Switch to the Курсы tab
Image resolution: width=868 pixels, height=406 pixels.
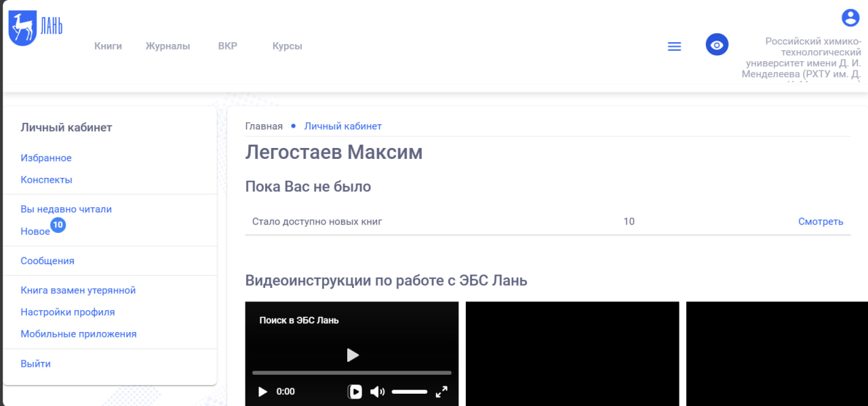287,45
